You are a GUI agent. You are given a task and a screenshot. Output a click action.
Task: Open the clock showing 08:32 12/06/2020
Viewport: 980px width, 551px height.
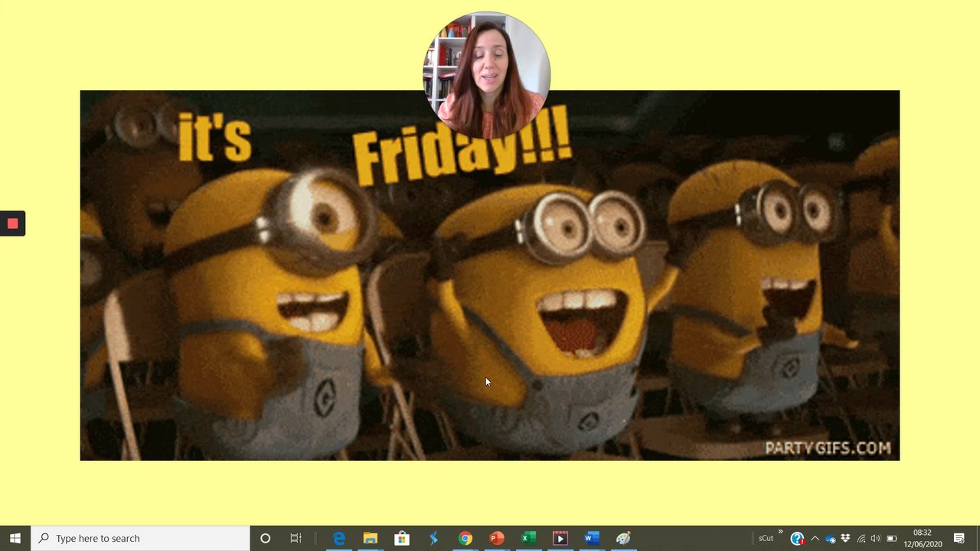(x=923, y=538)
